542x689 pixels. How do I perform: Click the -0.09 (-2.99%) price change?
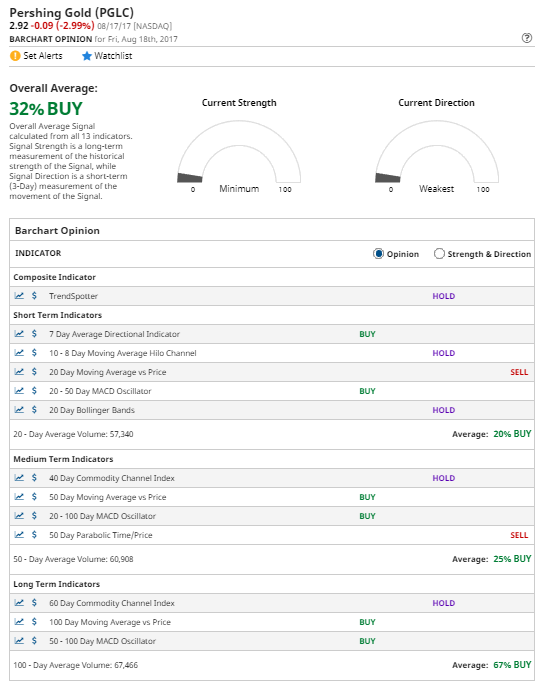pyautogui.click(x=62, y=25)
